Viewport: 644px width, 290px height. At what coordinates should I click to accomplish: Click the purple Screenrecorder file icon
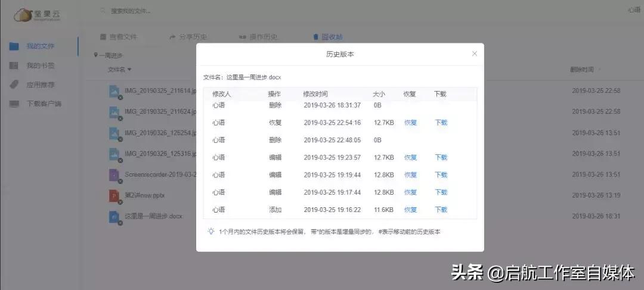click(x=114, y=174)
